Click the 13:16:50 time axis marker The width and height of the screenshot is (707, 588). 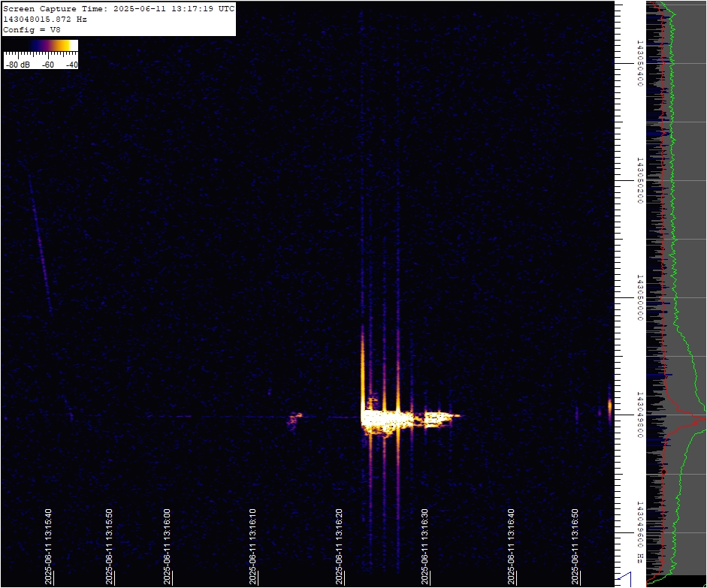(x=576, y=547)
